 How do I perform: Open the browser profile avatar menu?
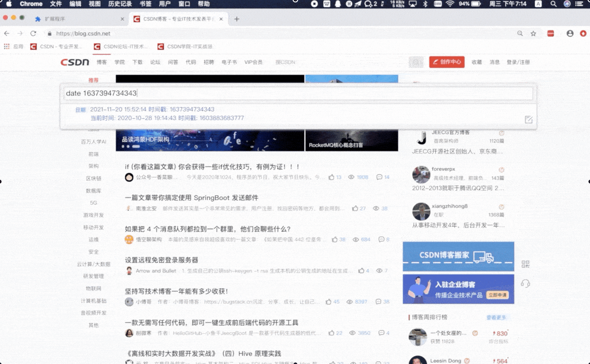(570, 33)
